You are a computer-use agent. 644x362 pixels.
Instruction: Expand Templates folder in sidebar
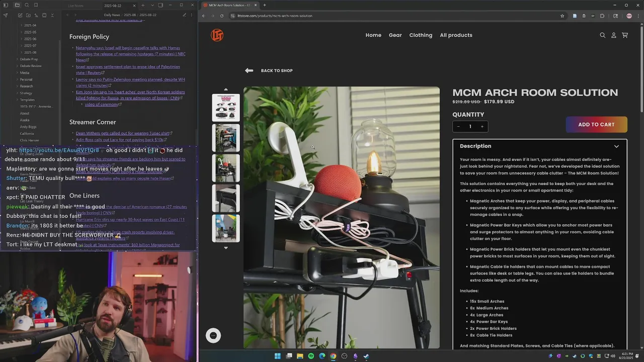[x=27, y=100]
